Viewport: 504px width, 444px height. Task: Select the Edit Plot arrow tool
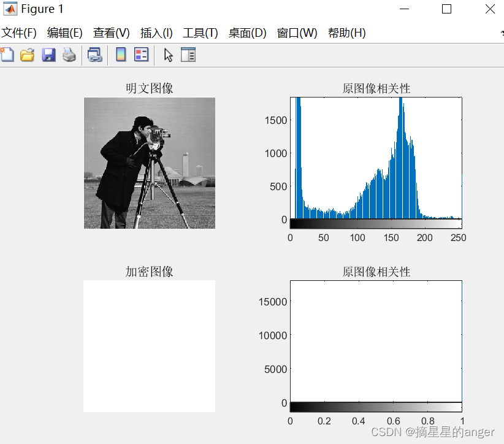168,55
